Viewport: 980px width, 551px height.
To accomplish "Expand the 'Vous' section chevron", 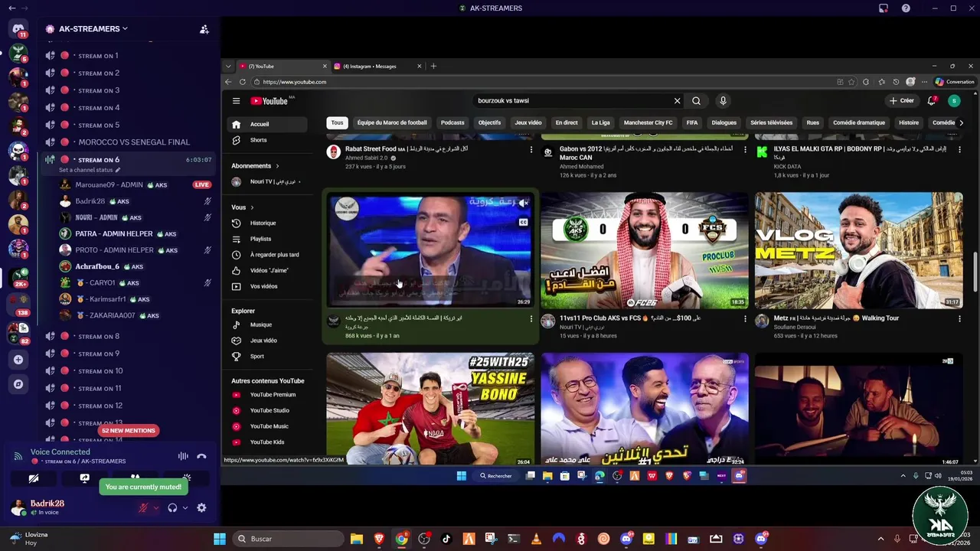I will tap(252, 207).
